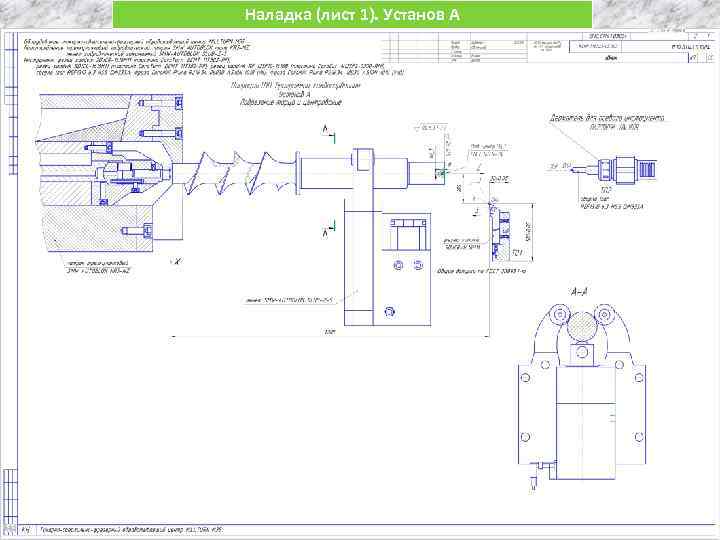The height and width of the screenshot is (540, 720).
Task: Select the "ГОСТ" note beneath the turret
Action: 481,271
